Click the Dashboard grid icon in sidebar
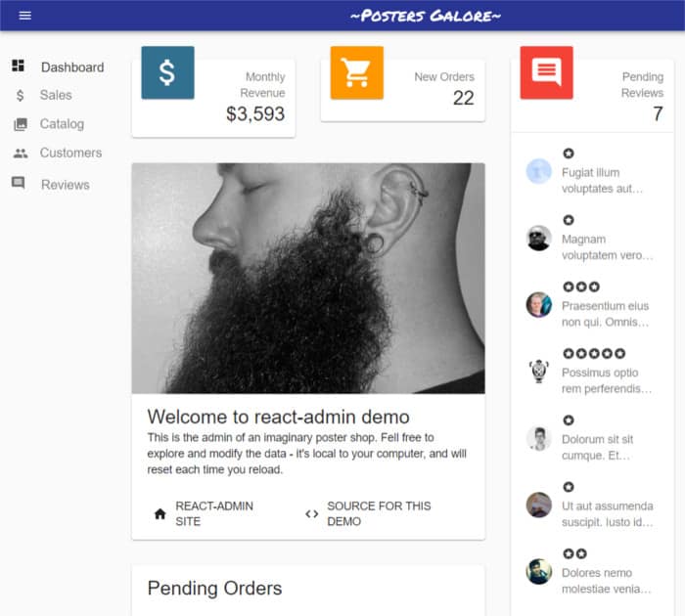Viewport: 685px width, 616px height. (18, 66)
